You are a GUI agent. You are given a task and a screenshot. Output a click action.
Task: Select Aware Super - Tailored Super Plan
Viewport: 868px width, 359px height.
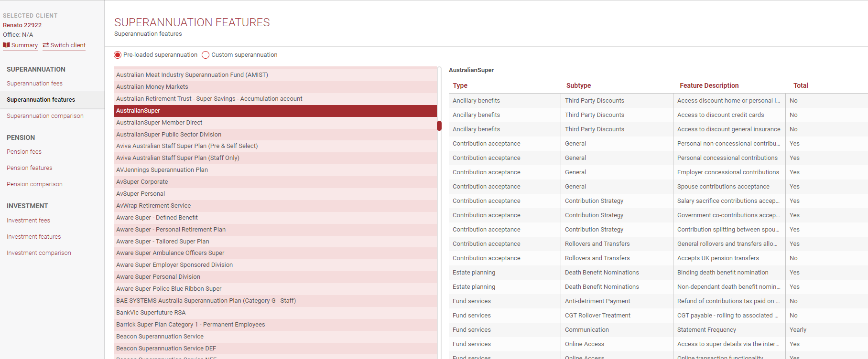point(275,242)
